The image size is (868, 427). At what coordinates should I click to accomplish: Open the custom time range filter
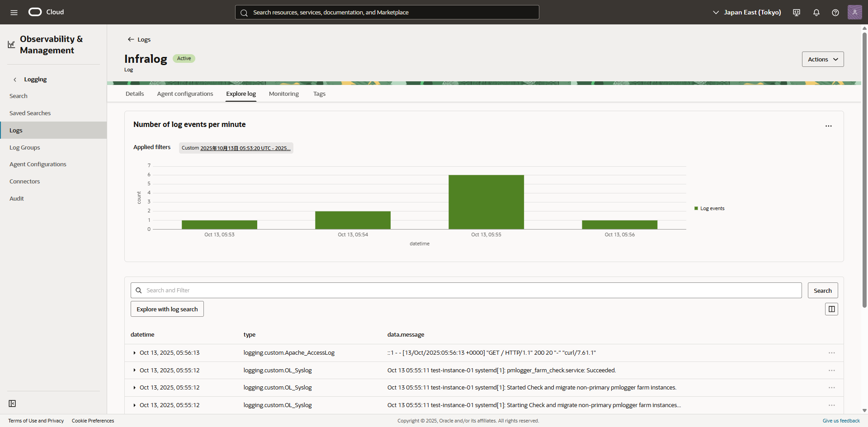tap(236, 148)
